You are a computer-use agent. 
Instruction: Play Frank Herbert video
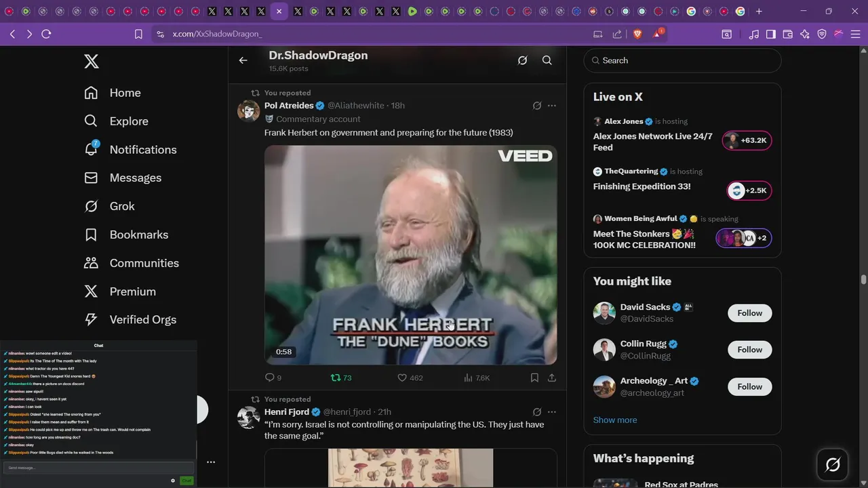point(411,255)
